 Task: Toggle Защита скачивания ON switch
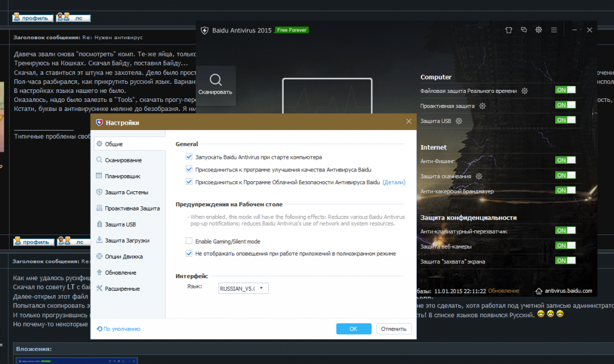(565, 175)
